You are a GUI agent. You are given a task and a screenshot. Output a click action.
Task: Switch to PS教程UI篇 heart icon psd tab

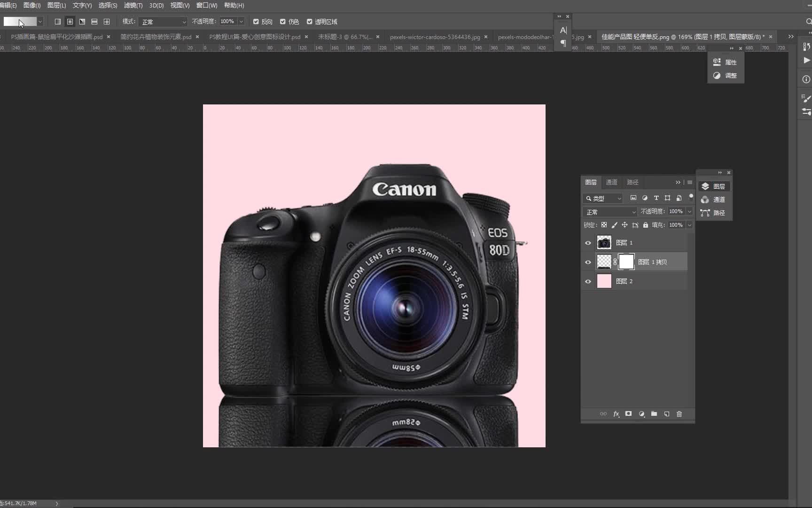[255, 37]
